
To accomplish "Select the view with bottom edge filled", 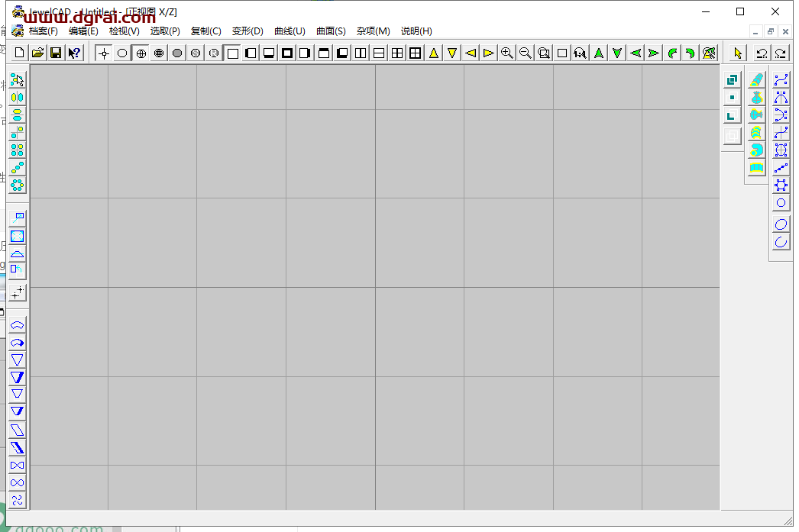I will (x=269, y=53).
